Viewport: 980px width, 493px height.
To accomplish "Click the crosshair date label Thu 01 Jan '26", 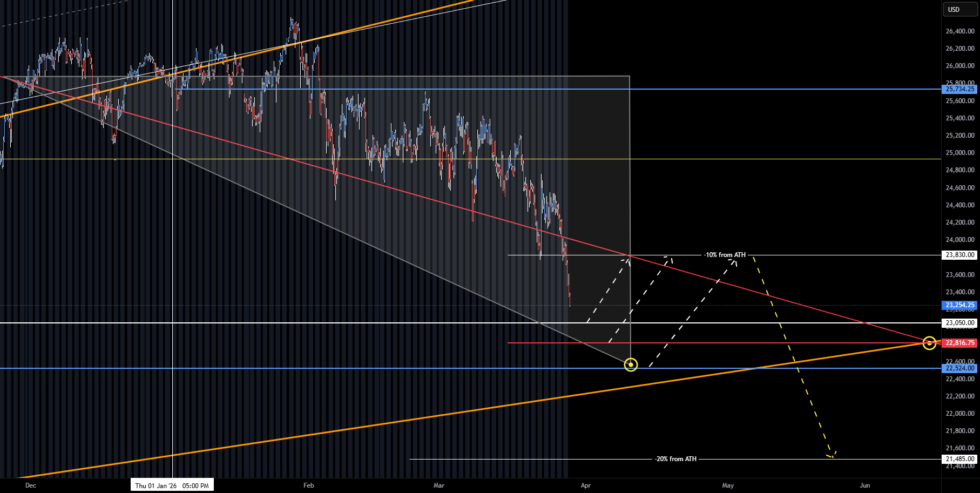I will coord(172,485).
